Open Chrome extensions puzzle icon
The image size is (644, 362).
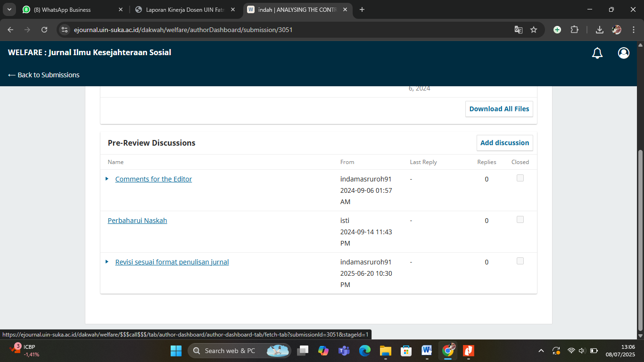point(574,30)
